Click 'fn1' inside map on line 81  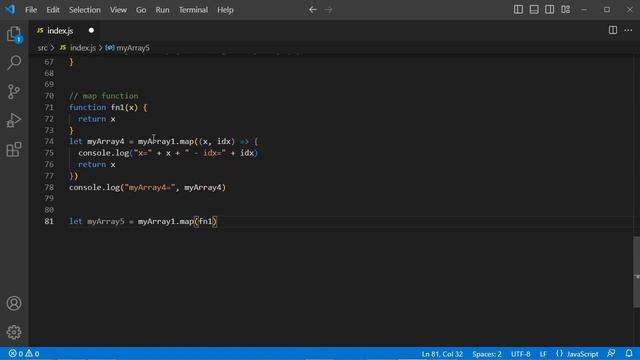[206, 221]
